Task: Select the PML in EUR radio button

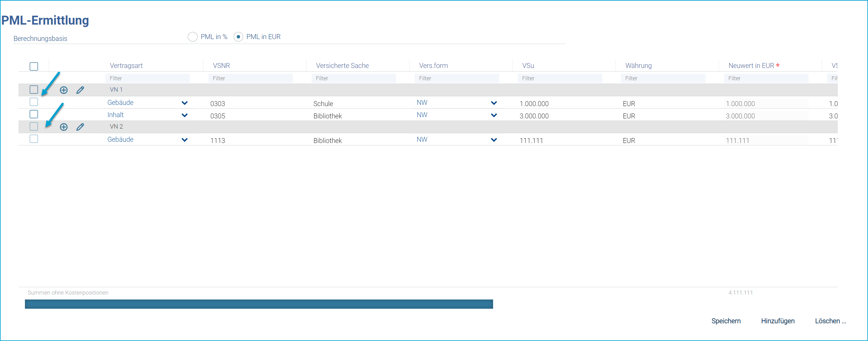Action: click(238, 37)
